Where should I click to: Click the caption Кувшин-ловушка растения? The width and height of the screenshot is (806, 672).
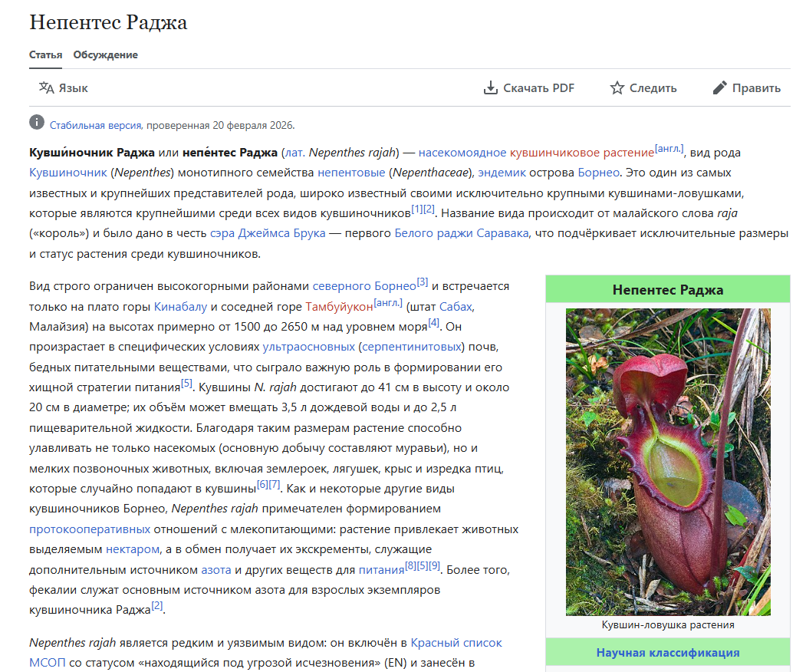pyautogui.click(x=668, y=625)
